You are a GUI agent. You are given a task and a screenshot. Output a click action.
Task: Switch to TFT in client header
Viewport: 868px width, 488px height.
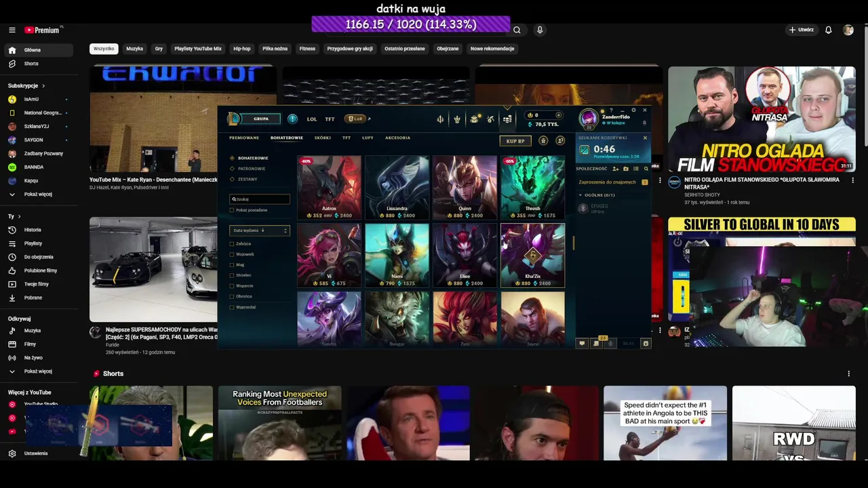(330, 119)
